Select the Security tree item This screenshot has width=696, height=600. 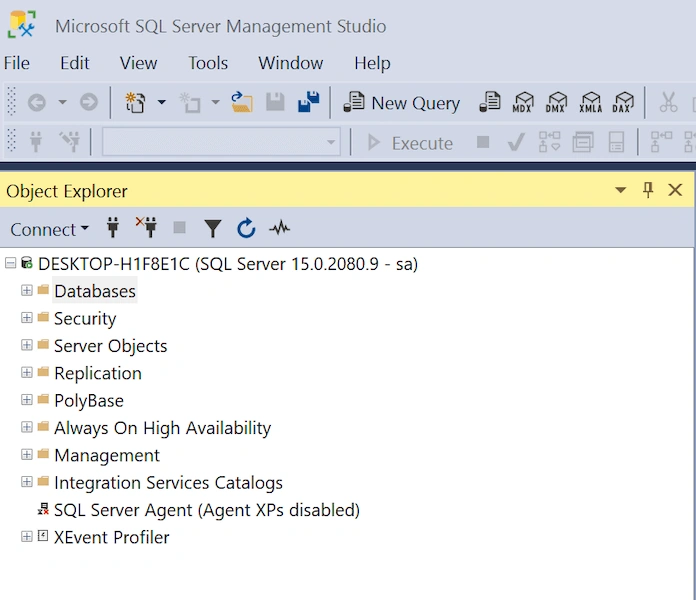click(85, 319)
